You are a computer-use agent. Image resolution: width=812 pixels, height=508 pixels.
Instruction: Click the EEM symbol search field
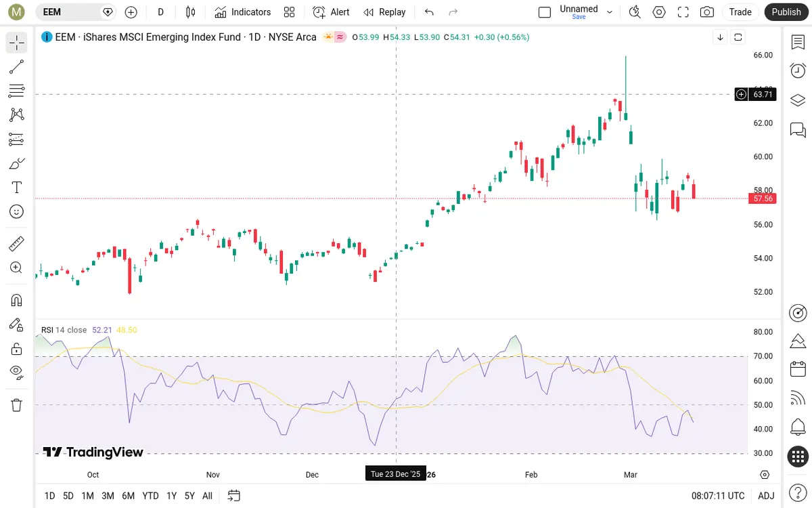tap(76, 12)
